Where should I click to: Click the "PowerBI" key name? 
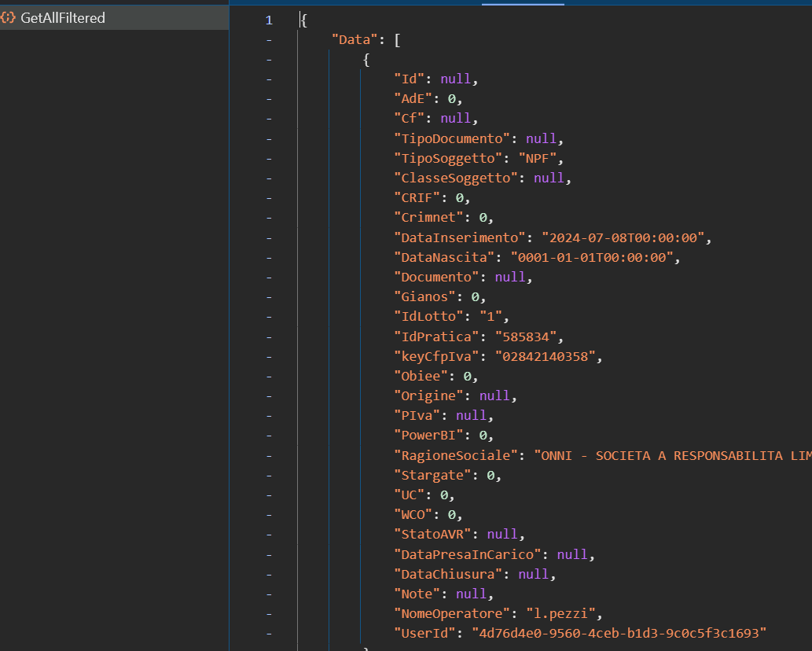click(428, 436)
